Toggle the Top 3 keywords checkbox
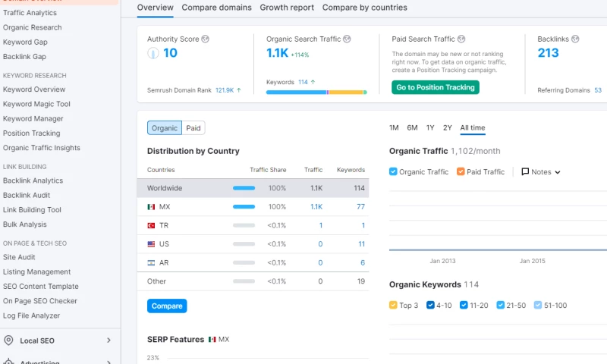This screenshot has width=607, height=364. pos(393,306)
